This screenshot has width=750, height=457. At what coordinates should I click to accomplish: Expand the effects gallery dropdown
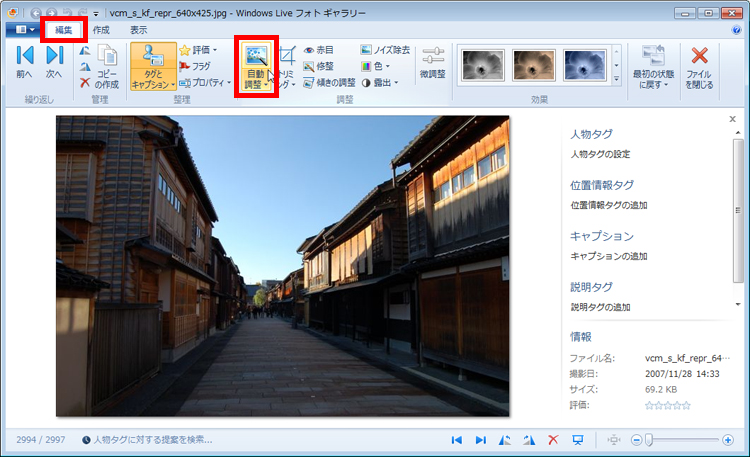(617, 79)
